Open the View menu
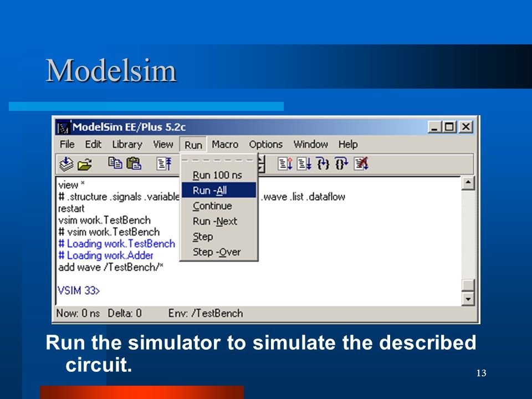Viewport: 532px width, 399px height. (x=163, y=145)
